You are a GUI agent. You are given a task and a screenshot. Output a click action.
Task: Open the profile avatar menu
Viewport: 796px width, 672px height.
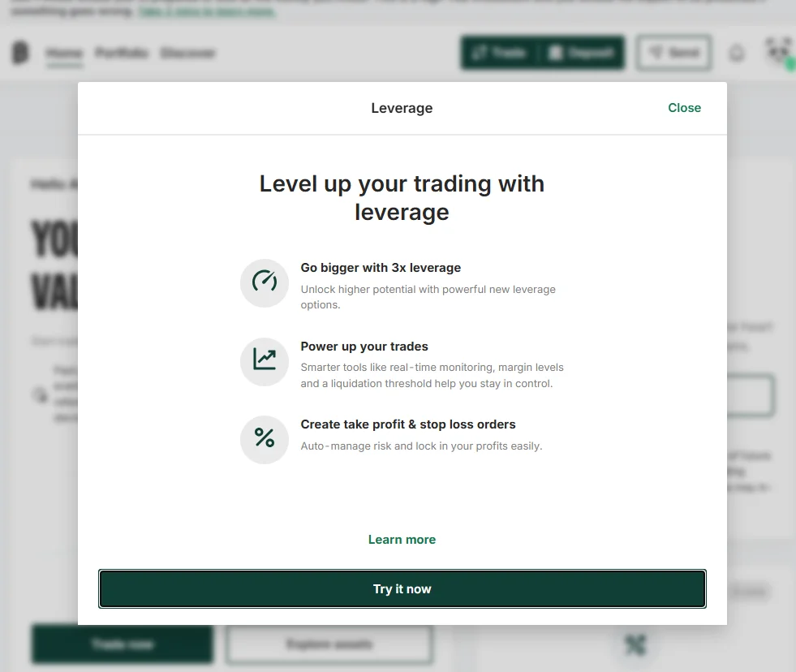coord(777,51)
